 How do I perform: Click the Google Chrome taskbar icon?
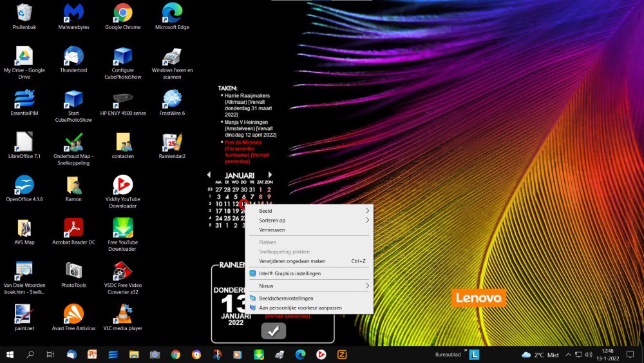click(175, 355)
